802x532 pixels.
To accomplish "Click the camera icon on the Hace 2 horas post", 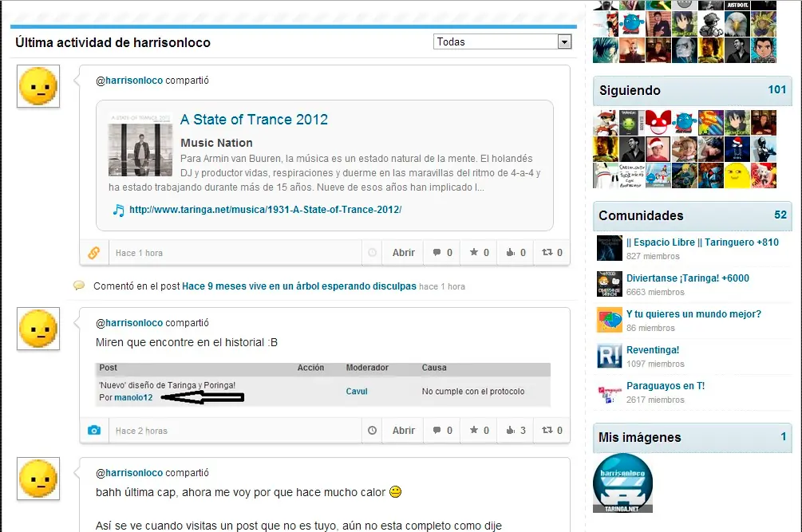I will tap(94, 430).
